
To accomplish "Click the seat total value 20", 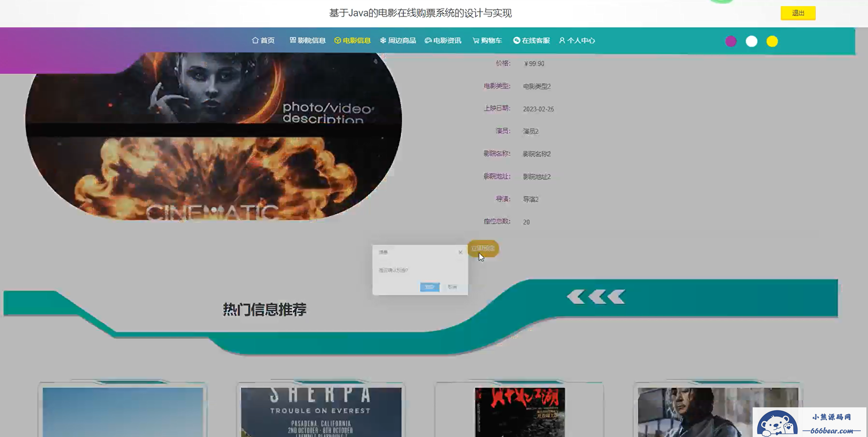I will tap(526, 222).
